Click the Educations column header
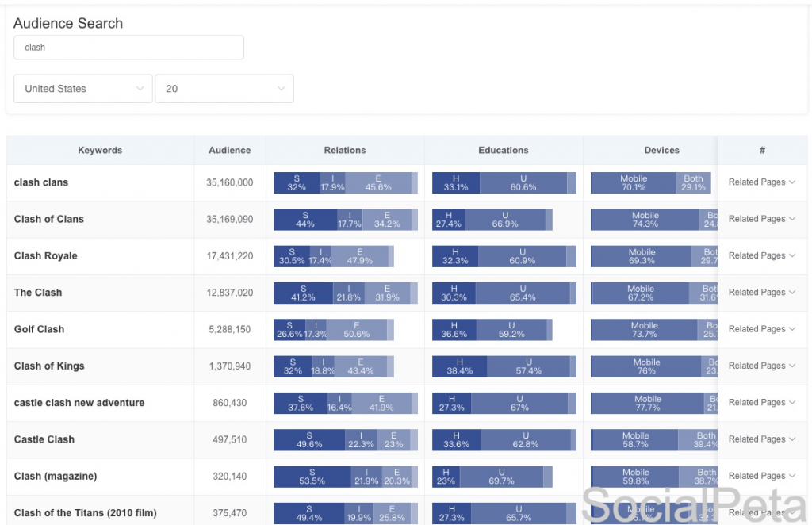The image size is (812, 525). [x=504, y=150]
